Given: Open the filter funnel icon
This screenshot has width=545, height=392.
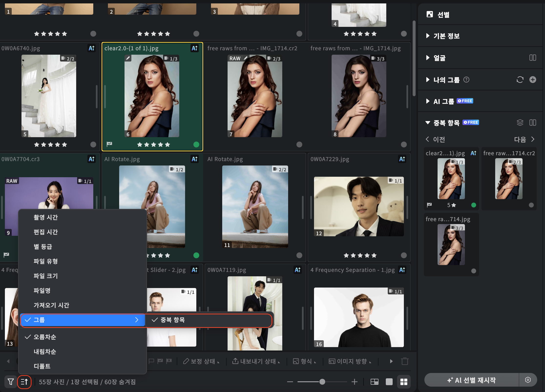Looking at the screenshot, I should coord(10,382).
